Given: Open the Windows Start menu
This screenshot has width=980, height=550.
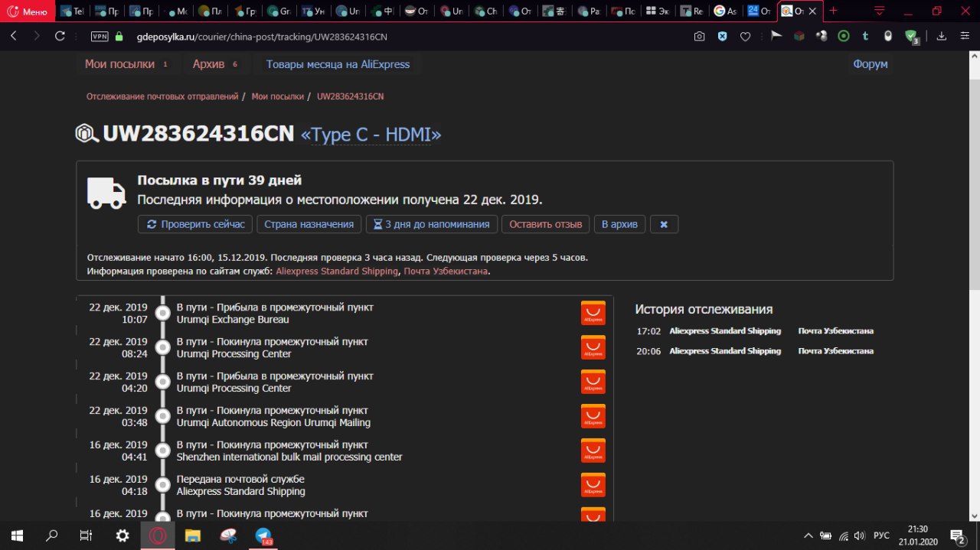Looking at the screenshot, I should tap(16, 535).
